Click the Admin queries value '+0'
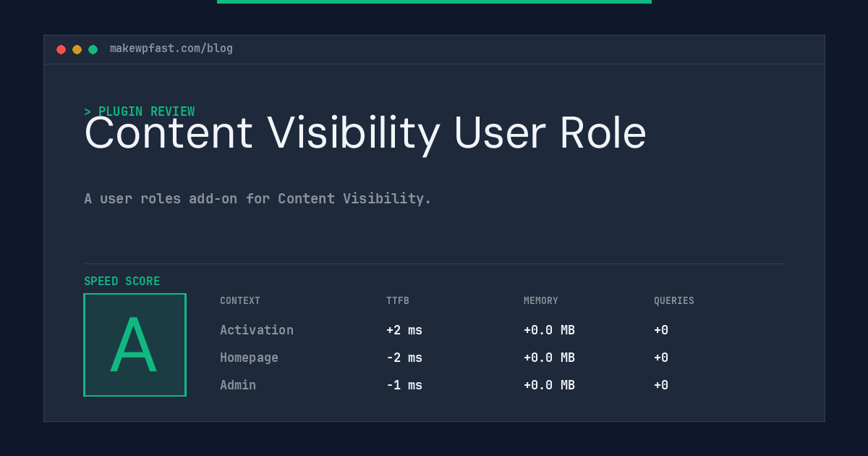Viewport: 868px width, 456px height. (661, 385)
